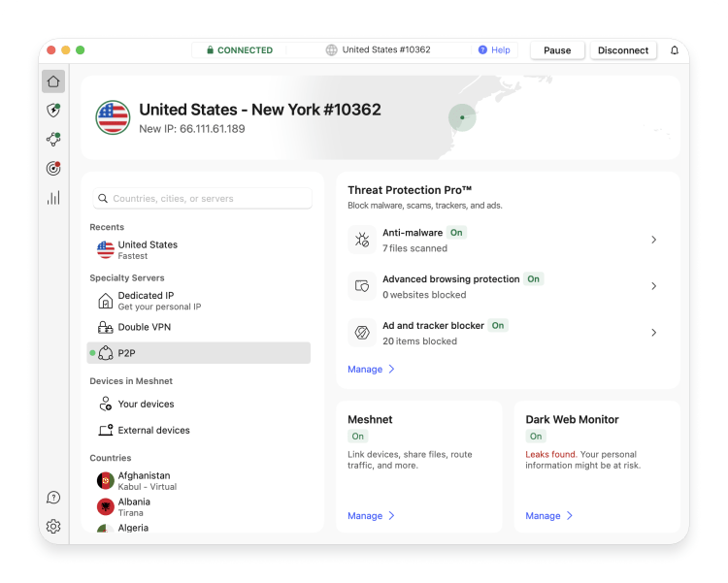Open notifications bell icon
This screenshot has width=728, height=583.
point(675,50)
